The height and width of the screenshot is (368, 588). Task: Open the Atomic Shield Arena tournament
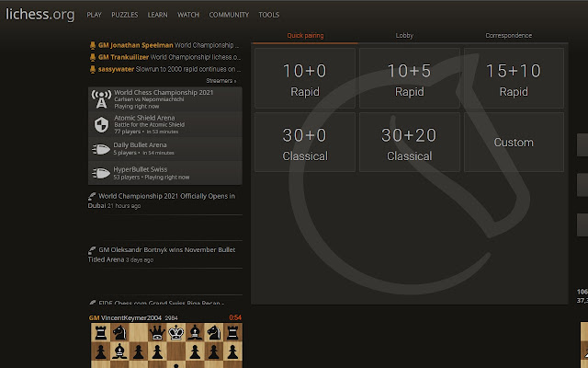165,124
